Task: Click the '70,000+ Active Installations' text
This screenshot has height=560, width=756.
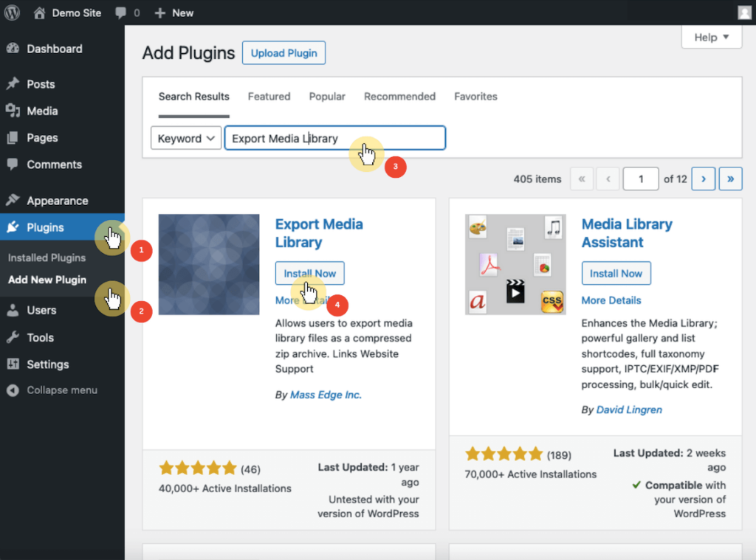Action: tap(530, 474)
